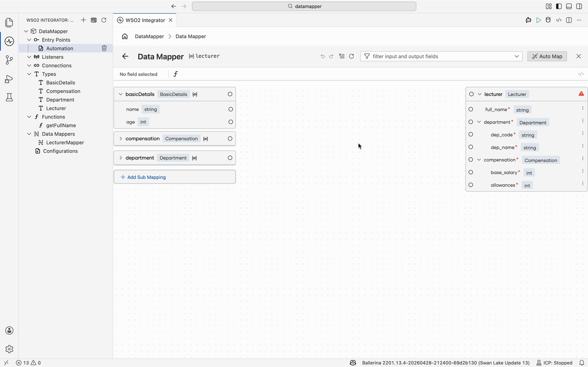Screen dimensions: 588x367
Task: Collapse the Types tree section
Action: 29,74
